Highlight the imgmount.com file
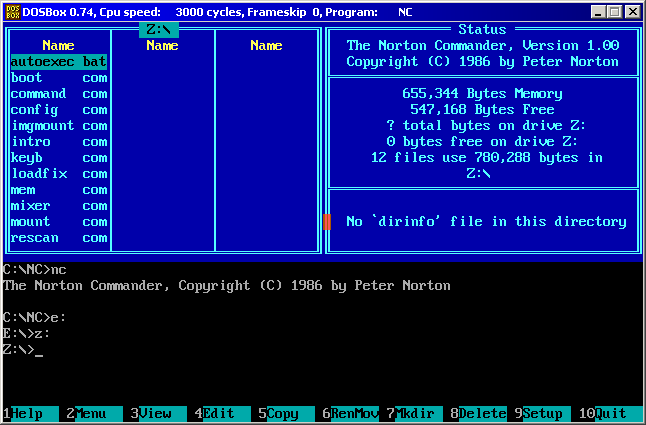Image resolution: width=646 pixels, height=425 pixels. [x=58, y=126]
